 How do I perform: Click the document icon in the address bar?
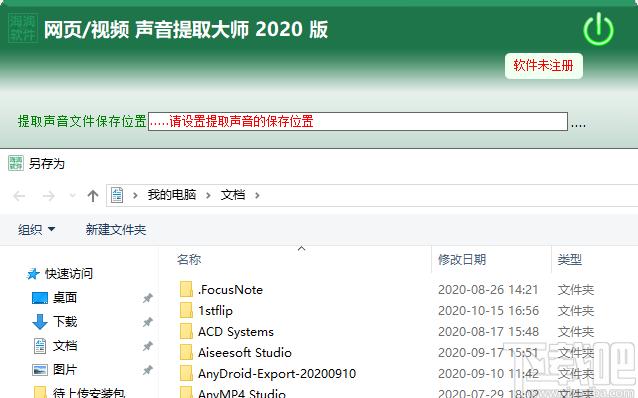117,195
